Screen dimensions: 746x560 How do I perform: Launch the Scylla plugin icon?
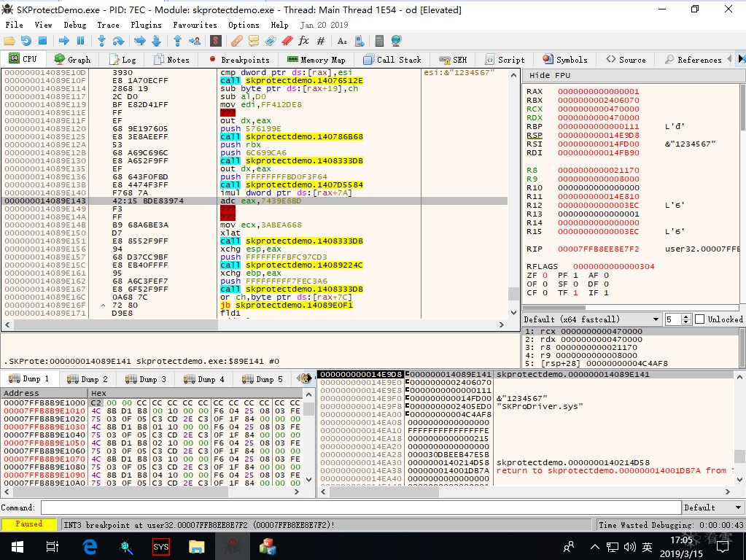(216, 42)
